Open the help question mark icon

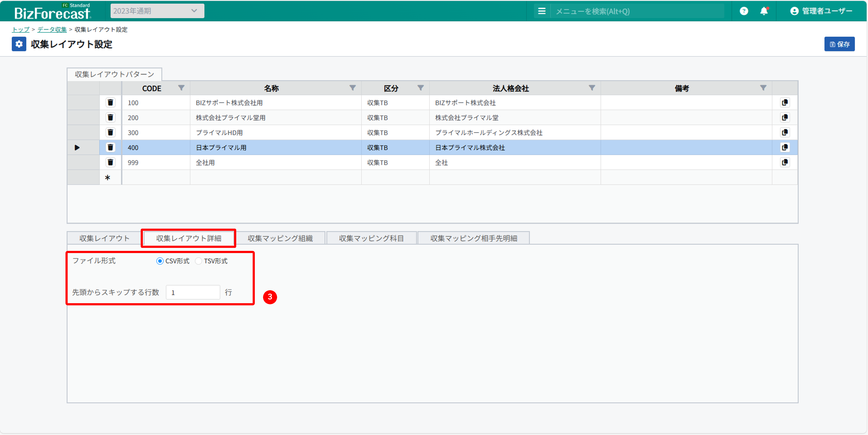pos(744,11)
